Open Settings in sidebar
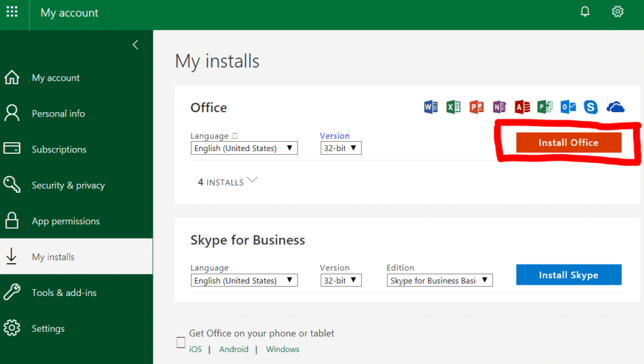Screen dimensions: 644x364 pyautogui.click(x=48, y=329)
